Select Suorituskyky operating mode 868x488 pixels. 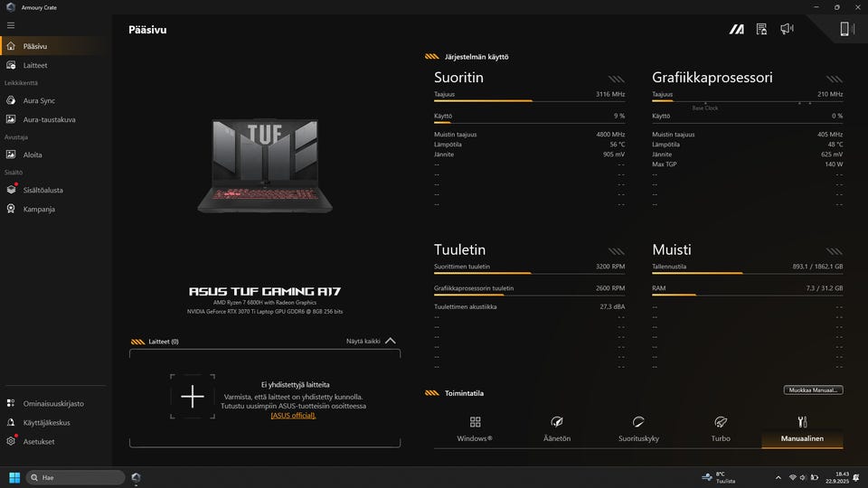pos(638,429)
